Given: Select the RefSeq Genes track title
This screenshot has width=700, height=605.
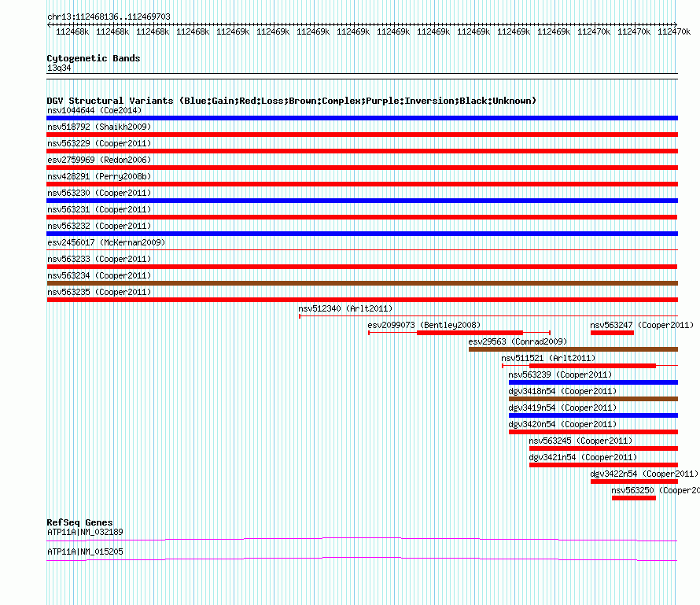Looking at the screenshot, I should click(x=80, y=522).
